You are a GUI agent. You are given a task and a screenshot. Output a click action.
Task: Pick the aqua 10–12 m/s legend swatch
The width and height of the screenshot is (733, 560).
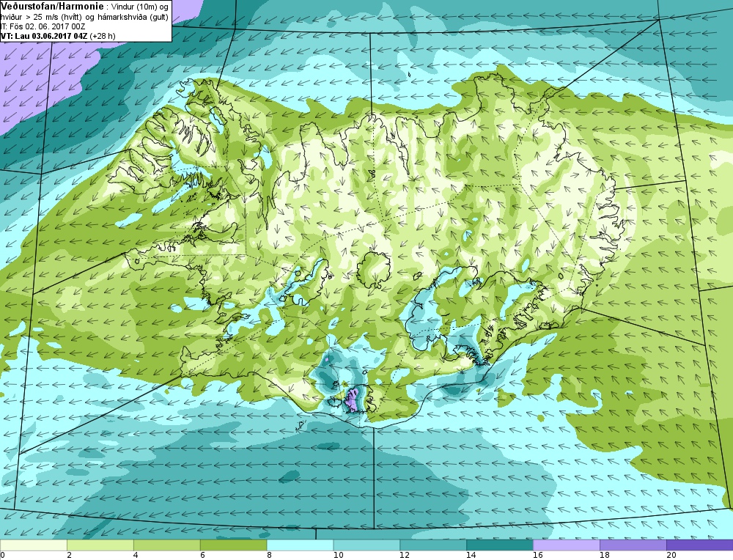[x=366, y=545]
